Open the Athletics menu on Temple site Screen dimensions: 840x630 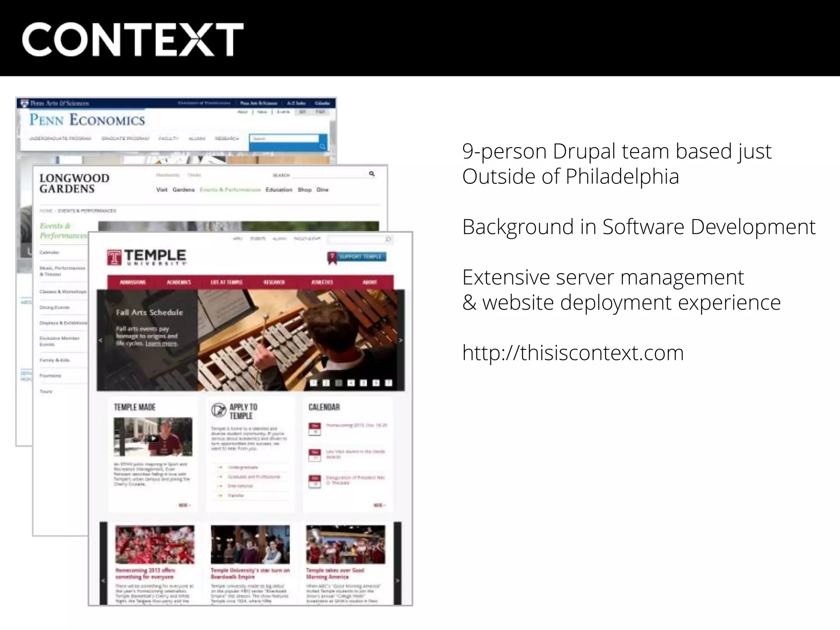(x=322, y=282)
